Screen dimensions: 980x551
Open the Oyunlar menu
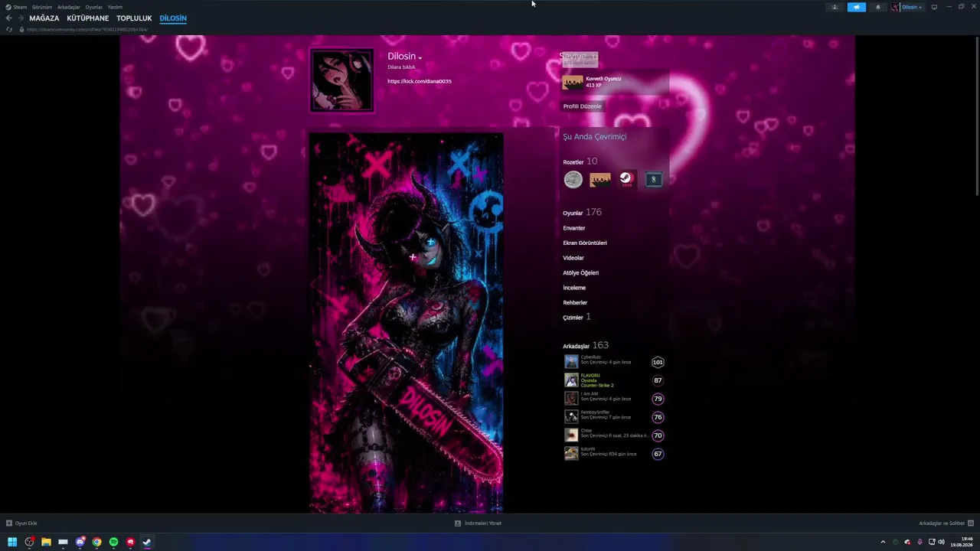(x=93, y=7)
